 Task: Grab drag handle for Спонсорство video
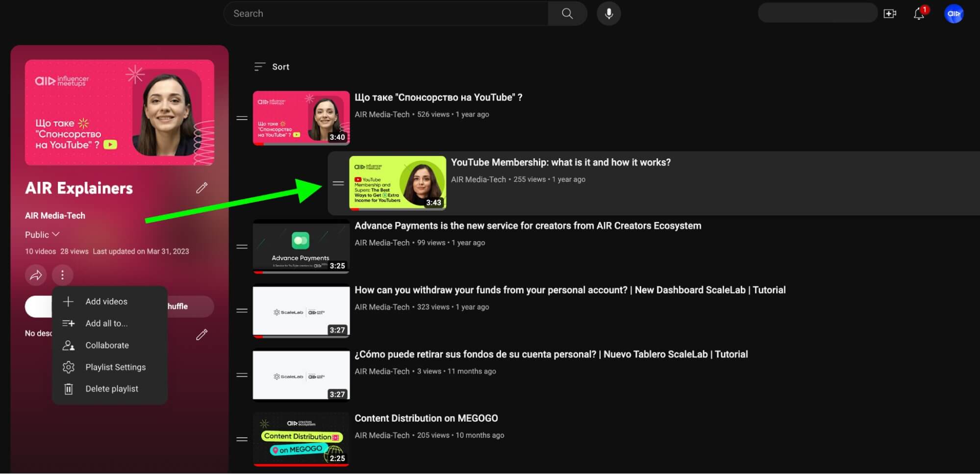click(242, 118)
